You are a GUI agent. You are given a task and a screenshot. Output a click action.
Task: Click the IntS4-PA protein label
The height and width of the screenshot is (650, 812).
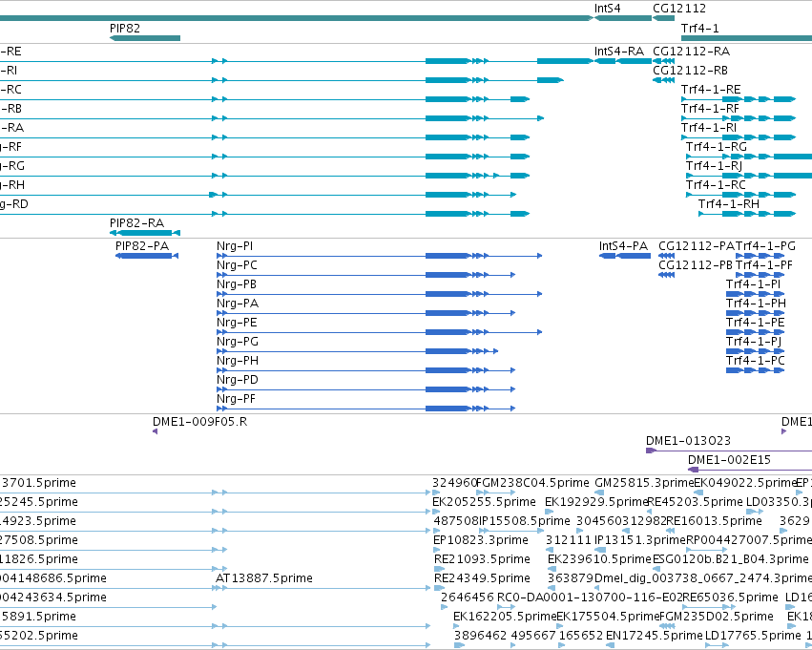point(623,246)
